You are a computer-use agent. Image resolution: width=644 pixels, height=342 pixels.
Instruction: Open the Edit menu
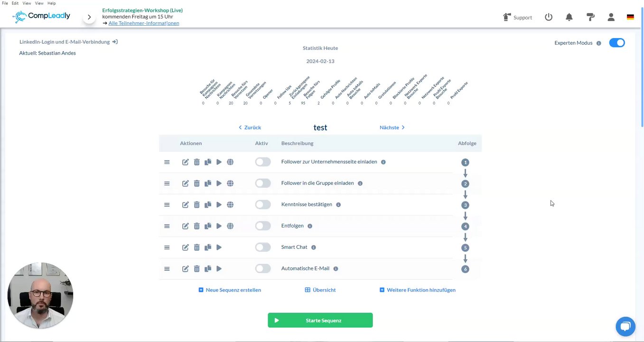click(x=15, y=3)
